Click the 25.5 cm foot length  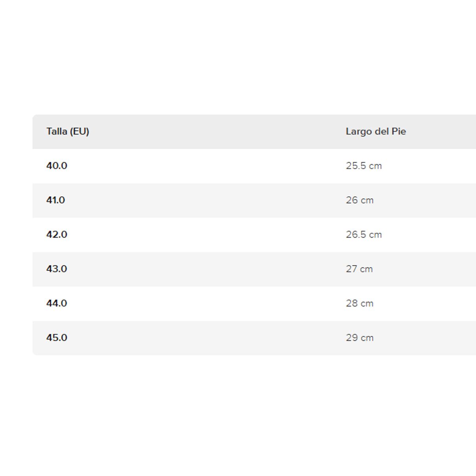click(x=364, y=166)
